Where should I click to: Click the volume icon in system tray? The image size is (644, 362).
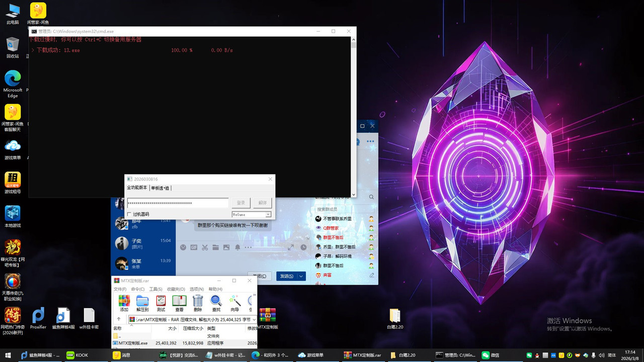[x=602, y=355]
